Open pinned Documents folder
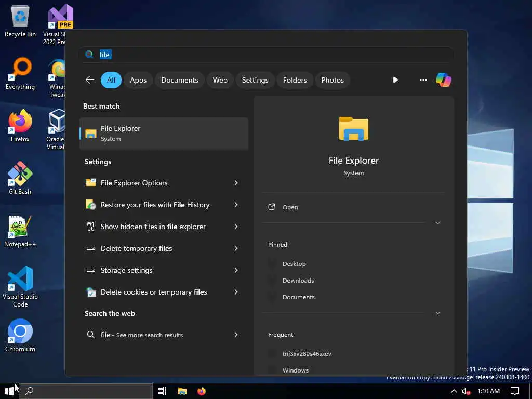Viewport: 532px width, 399px height. click(x=299, y=297)
